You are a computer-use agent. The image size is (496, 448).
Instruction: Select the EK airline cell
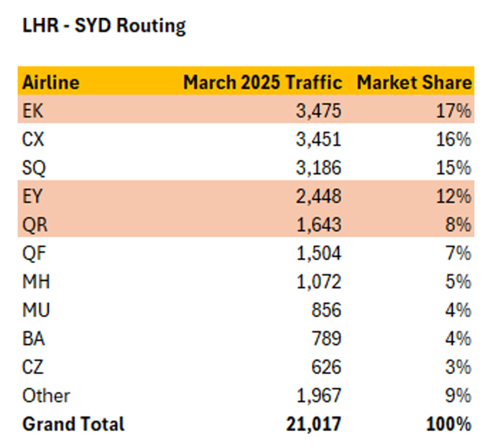(x=33, y=111)
